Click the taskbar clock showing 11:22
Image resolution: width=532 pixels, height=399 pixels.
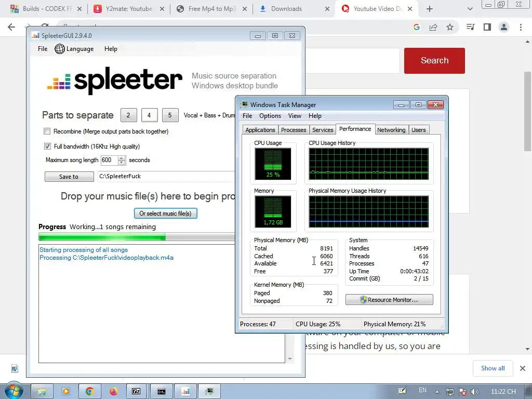pos(503,392)
